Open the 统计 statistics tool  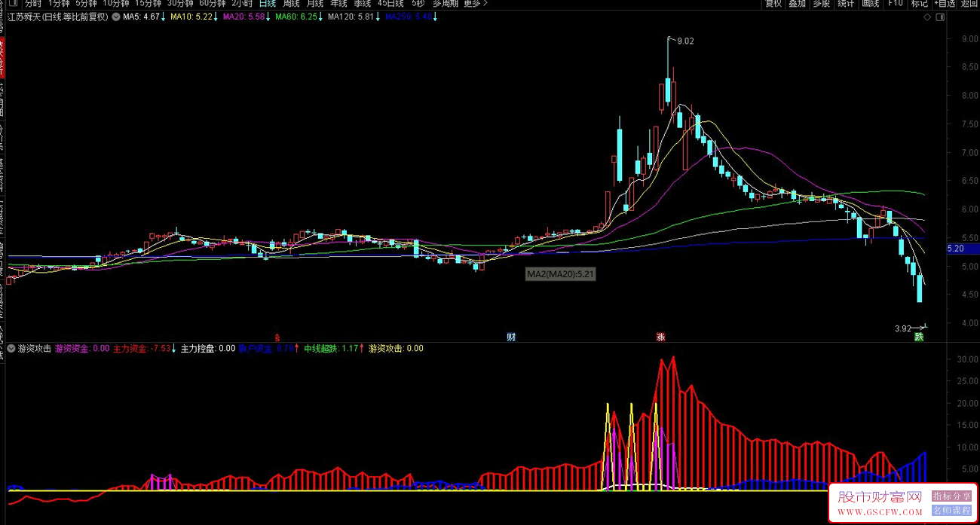point(846,3)
